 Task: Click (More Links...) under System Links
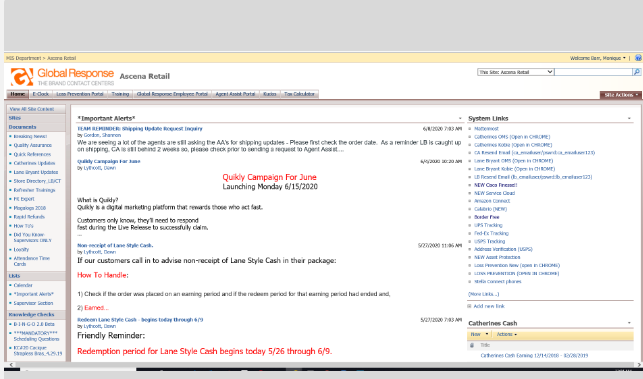[483, 294]
